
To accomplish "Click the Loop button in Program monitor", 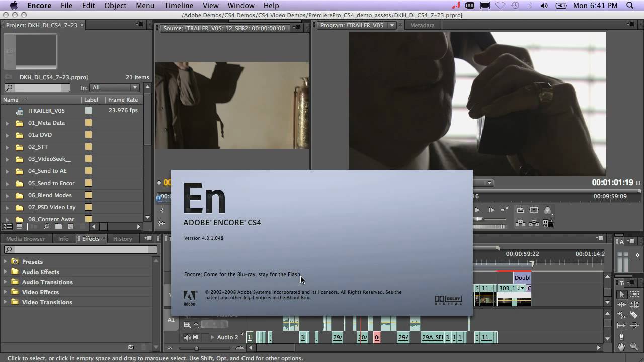I will [x=521, y=210].
